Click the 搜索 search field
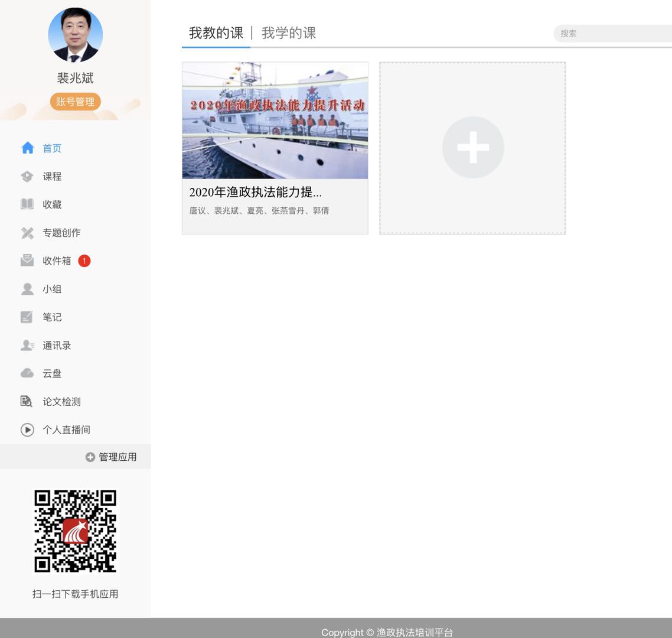This screenshot has width=672, height=638. tap(613, 34)
